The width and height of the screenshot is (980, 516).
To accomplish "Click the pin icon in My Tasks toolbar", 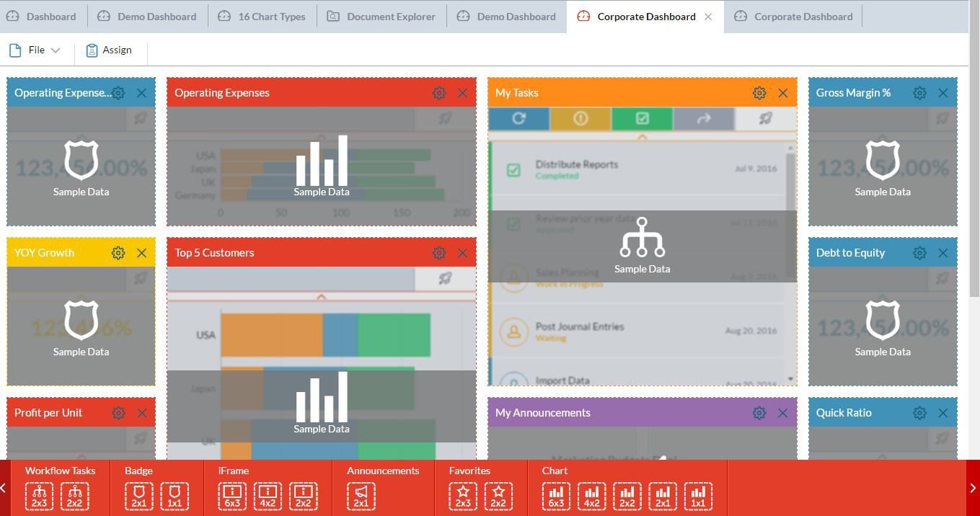I will (x=765, y=118).
